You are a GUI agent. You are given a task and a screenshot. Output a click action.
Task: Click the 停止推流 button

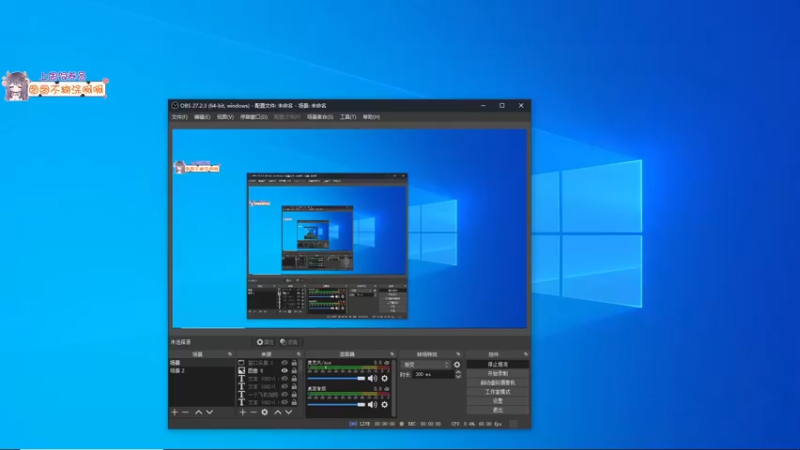[497, 364]
